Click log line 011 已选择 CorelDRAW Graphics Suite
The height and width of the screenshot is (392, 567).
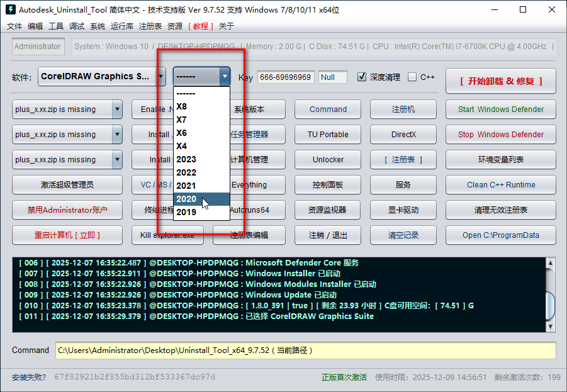click(196, 316)
